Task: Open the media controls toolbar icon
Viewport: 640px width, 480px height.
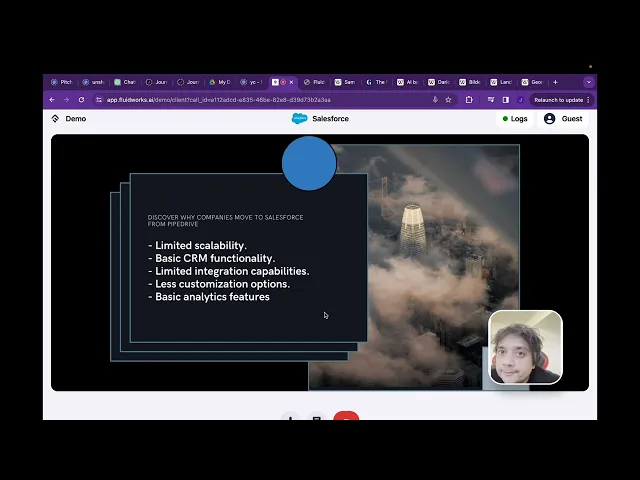Action: pyautogui.click(x=491, y=100)
